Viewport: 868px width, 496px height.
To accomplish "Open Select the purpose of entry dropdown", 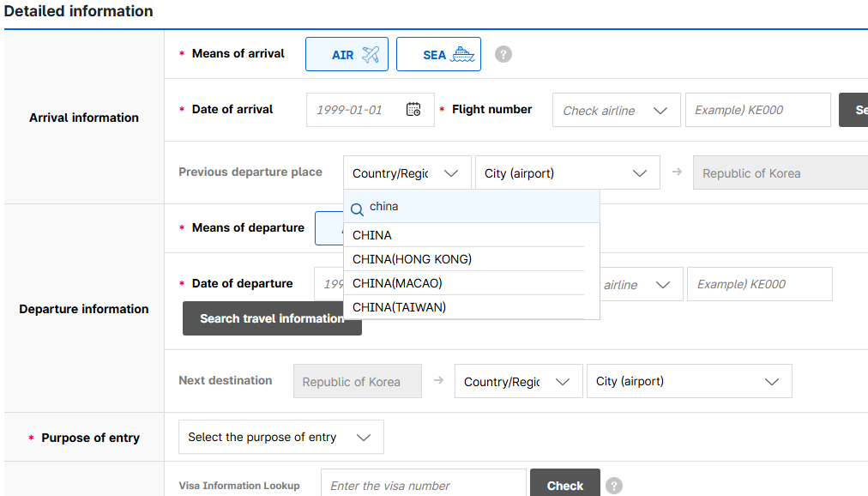I will point(280,437).
